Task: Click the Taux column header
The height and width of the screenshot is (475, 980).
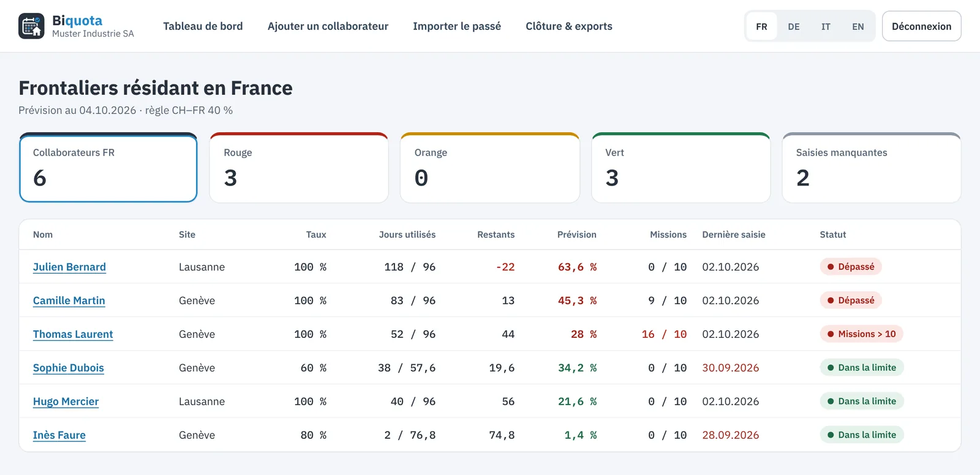Action: point(316,234)
